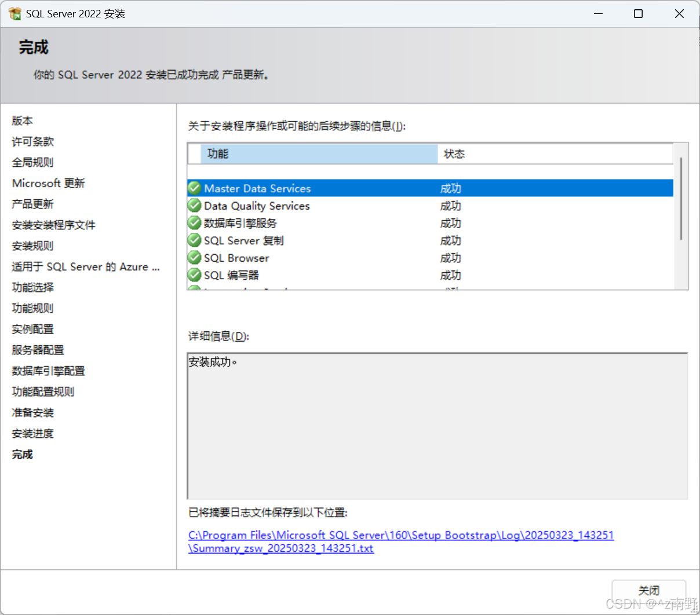
Task: Select 安装进度 in the sidebar
Action: pos(32,433)
